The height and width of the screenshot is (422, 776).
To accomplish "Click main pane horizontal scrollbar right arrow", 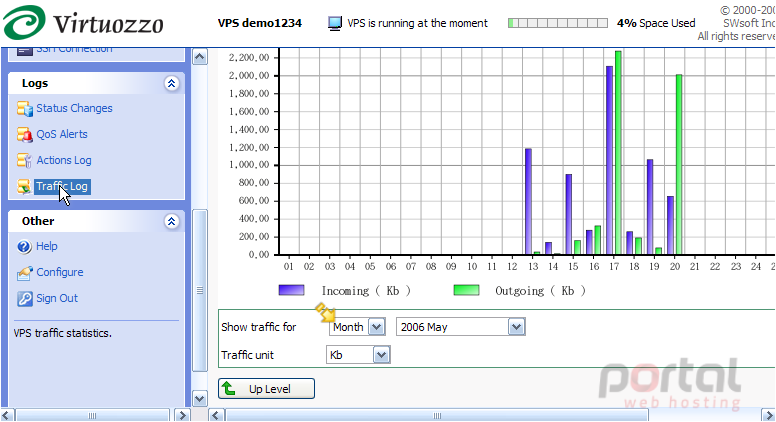I will click(768, 415).
